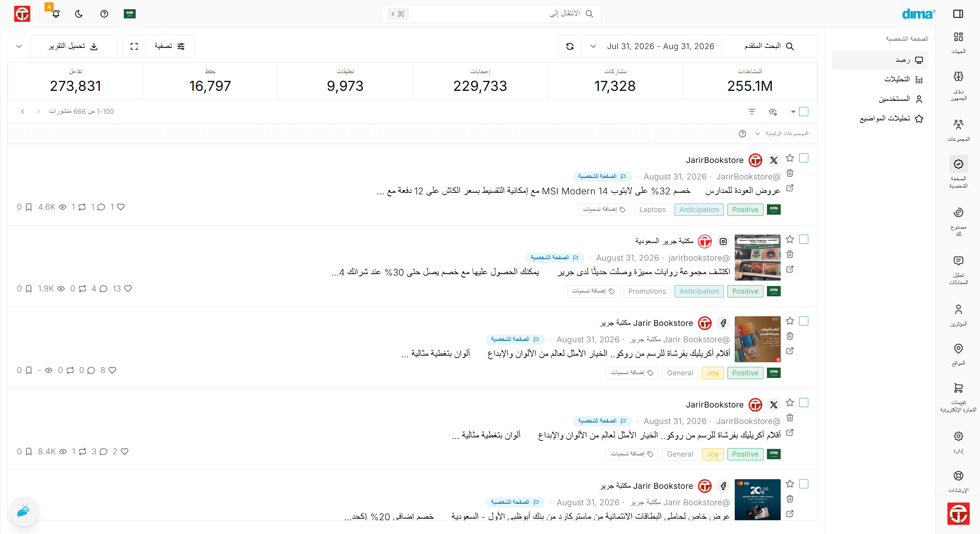Select the مكتبة جرير السعودية Instagram post checkbox
Viewport: 980px width, 534px height.
coord(804,239)
